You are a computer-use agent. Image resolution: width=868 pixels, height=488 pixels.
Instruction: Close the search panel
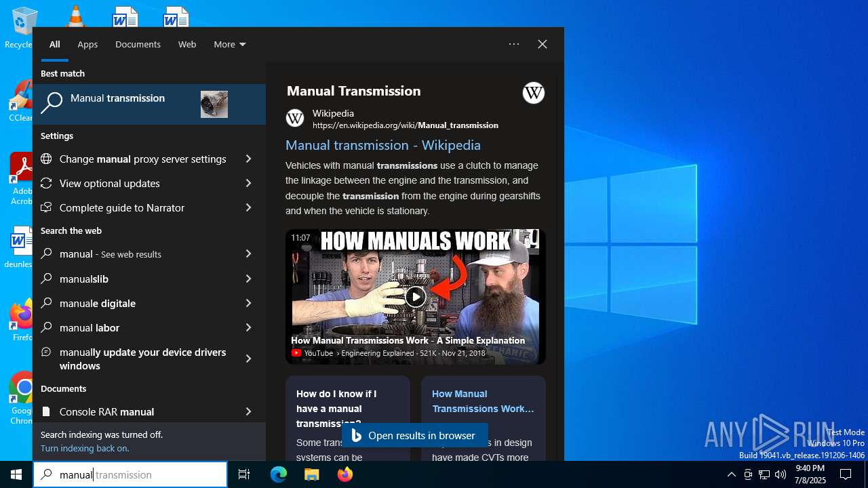click(542, 44)
